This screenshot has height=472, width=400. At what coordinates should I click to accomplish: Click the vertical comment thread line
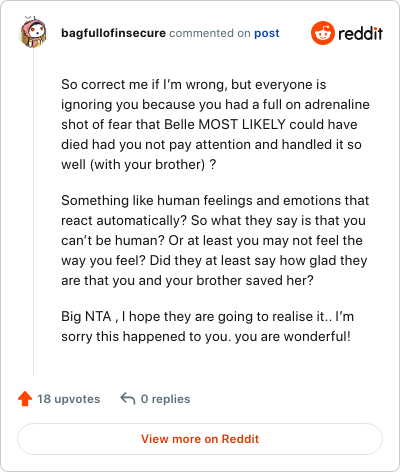point(33,212)
